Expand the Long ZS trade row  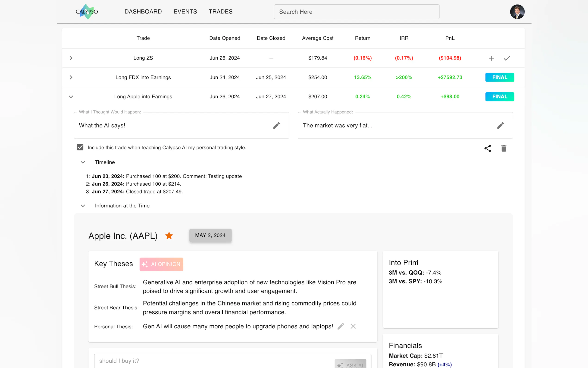[x=71, y=58]
